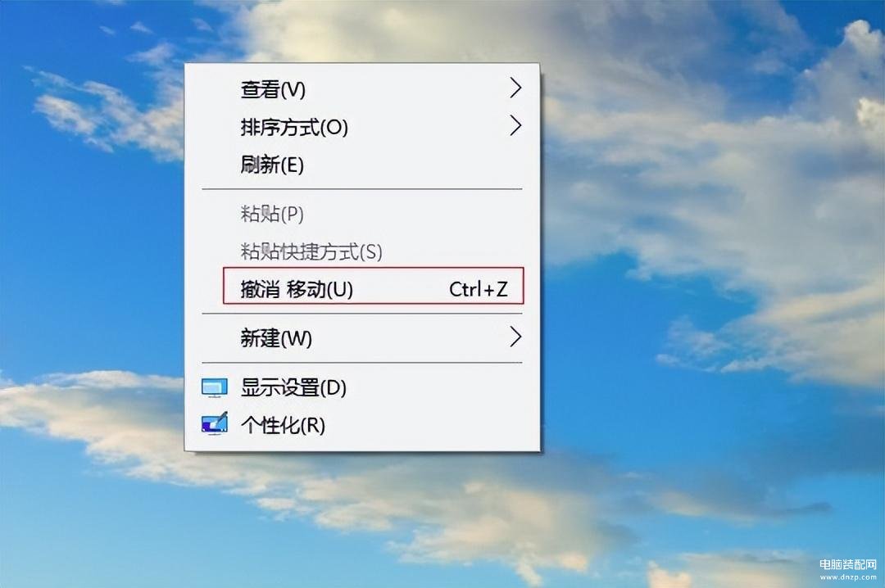Click the www.dnzp.com watermark URL

click(x=848, y=577)
